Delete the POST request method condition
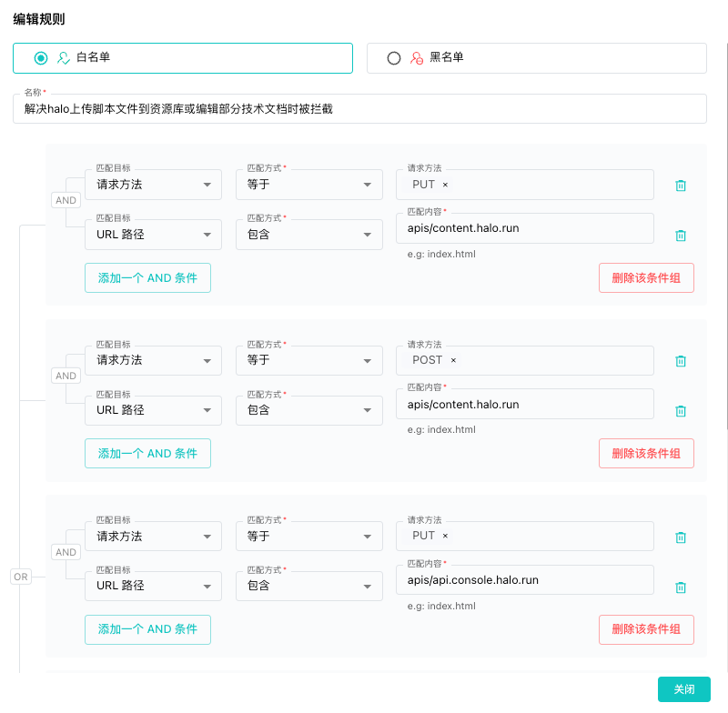Screen dimensions: 728x713 point(681,361)
